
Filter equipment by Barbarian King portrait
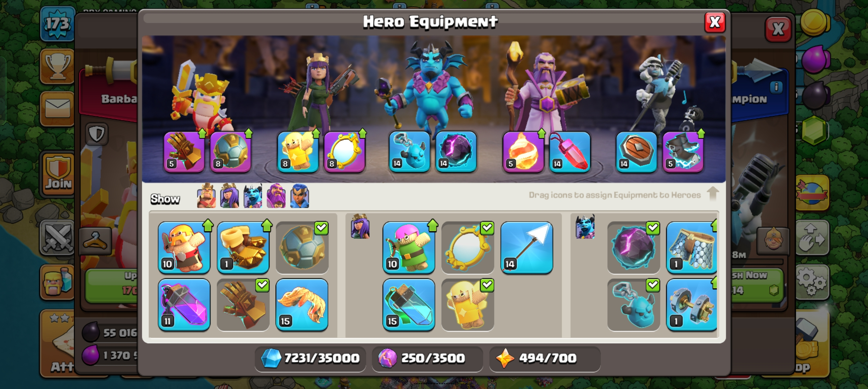207,196
